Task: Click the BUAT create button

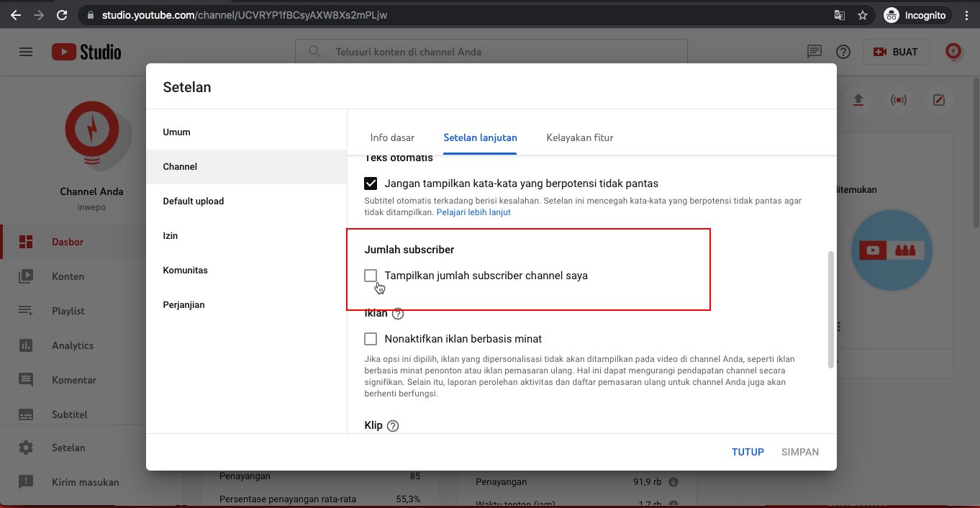Action: pyautogui.click(x=897, y=52)
